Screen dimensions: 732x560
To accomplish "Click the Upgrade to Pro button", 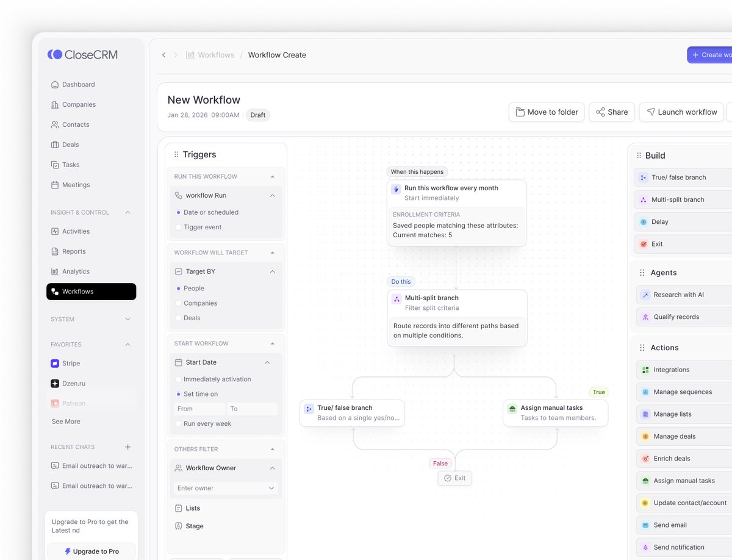I will 91,551.
